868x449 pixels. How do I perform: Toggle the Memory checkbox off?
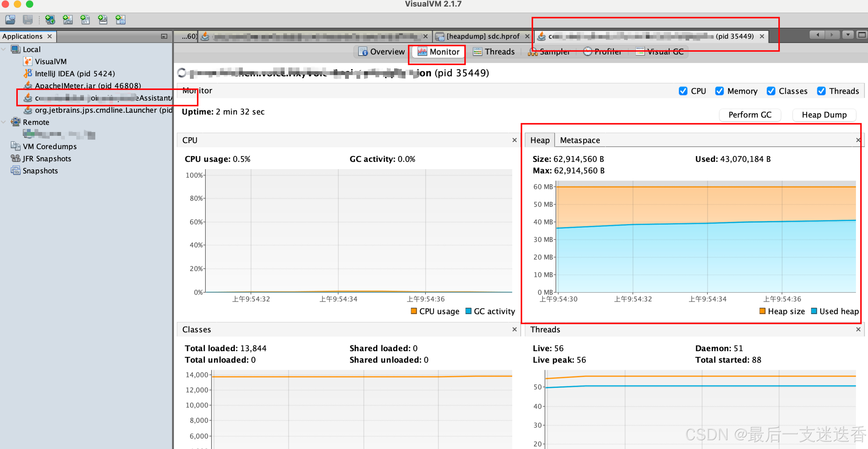[x=719, y=91]
